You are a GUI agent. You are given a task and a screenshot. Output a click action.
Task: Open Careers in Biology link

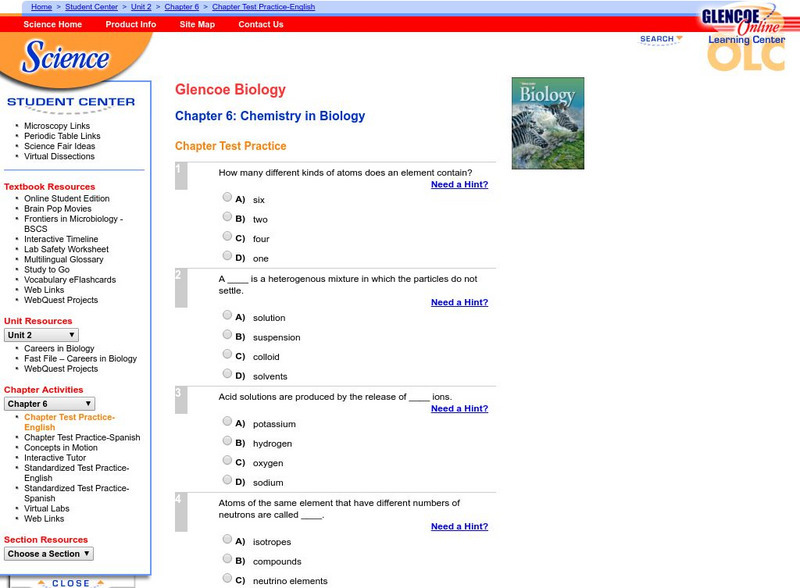point(59,348)
